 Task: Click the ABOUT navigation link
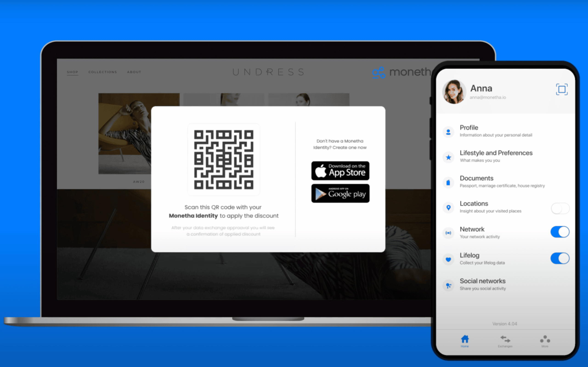coord(134,72)
